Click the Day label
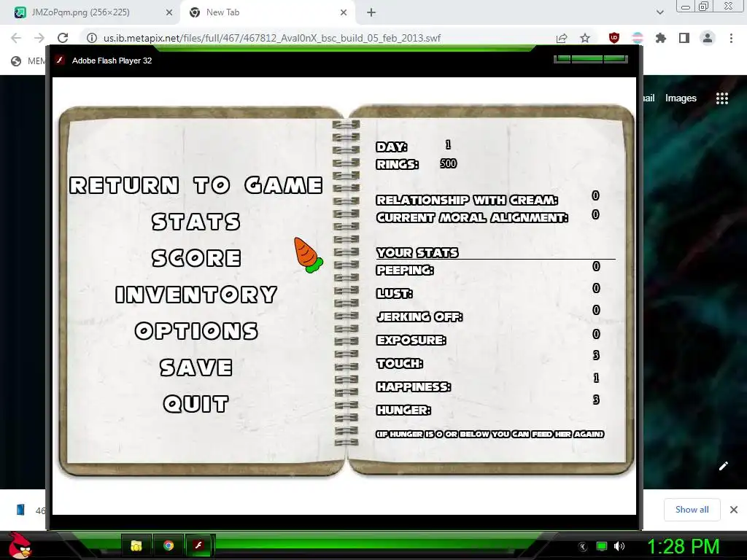 coord(392,147)
